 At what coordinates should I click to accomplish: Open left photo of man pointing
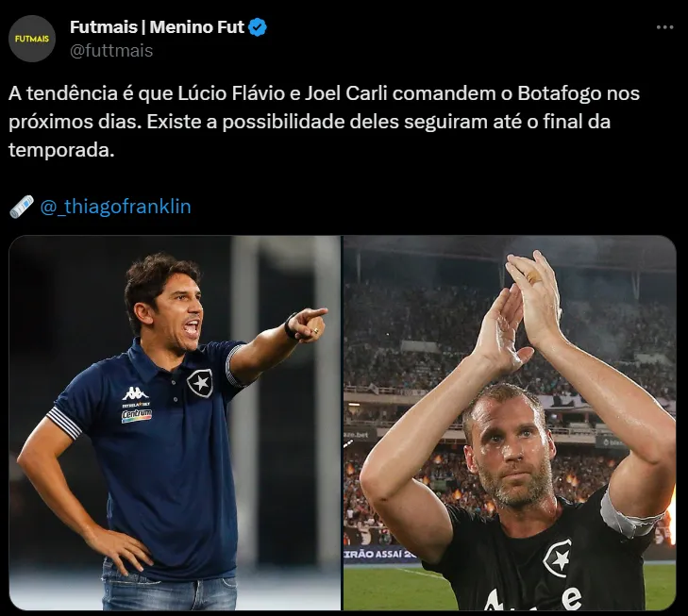pos(175,423)
